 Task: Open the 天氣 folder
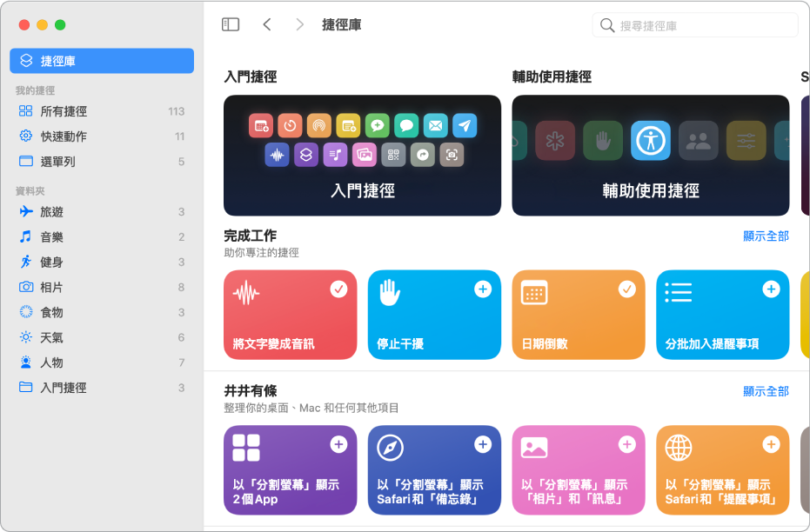tap(102, 337)
